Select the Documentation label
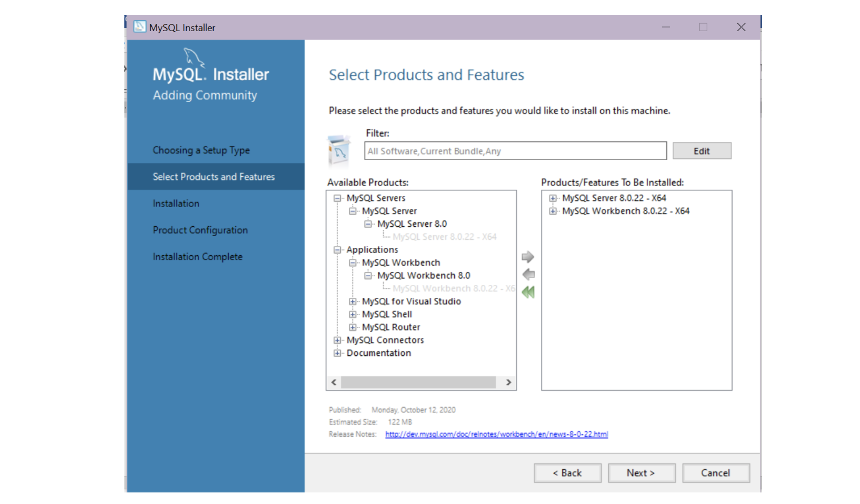 [x=379, y=353]
